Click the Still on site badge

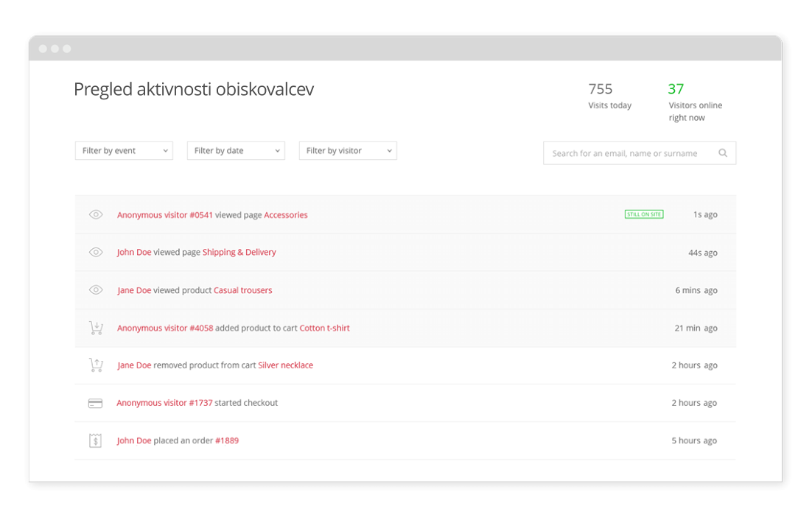point(644,214)
